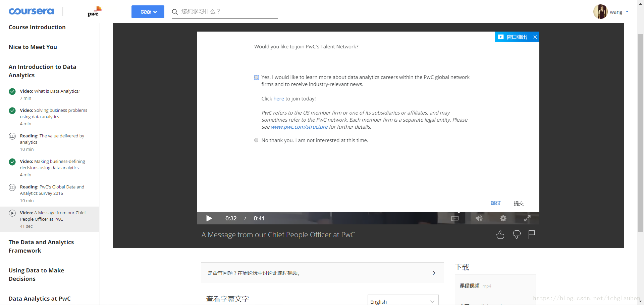Open Video: What is Data Analytics?
The width and height of the screenshot is (644, 305).
coord(50,91)
